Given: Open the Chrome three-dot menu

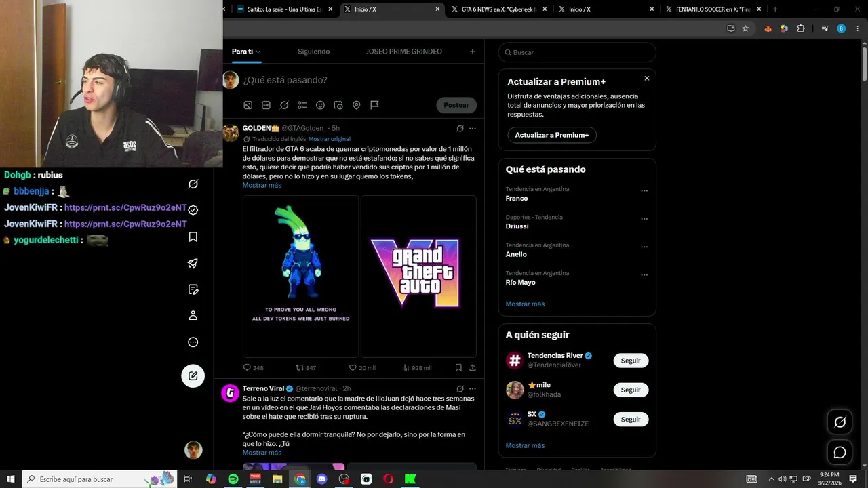Looking at the screenshot, I should (x=856, y=28).
